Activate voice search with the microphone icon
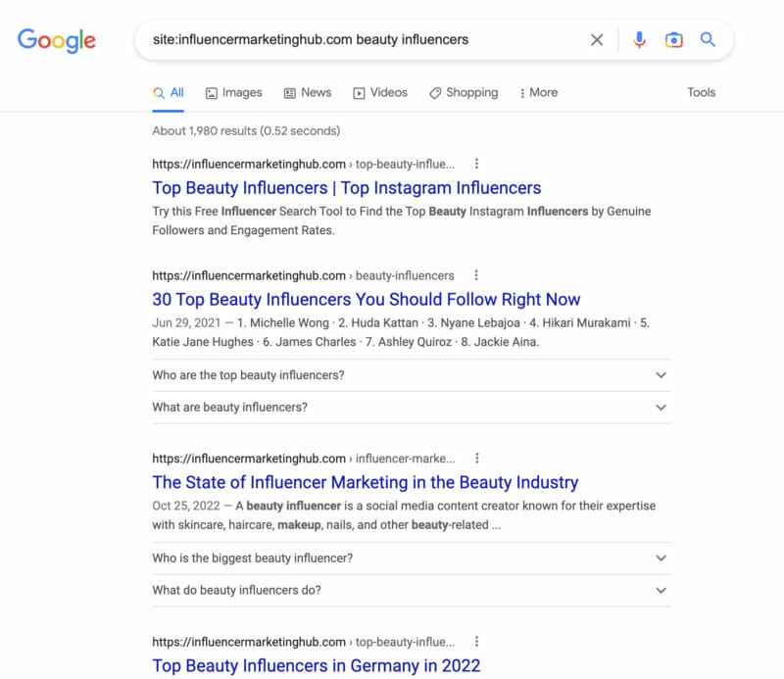 639,39
